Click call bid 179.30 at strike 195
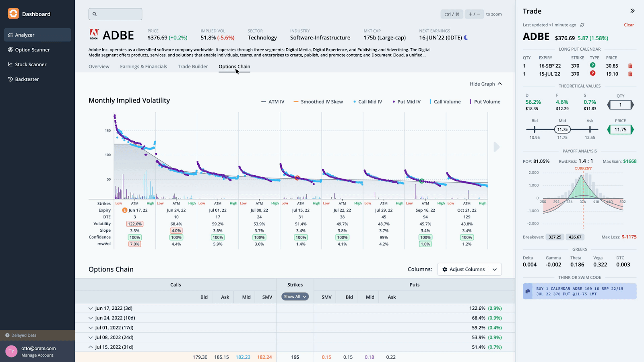Viewport: 644px width, 362px height. [x=200, y=357]
